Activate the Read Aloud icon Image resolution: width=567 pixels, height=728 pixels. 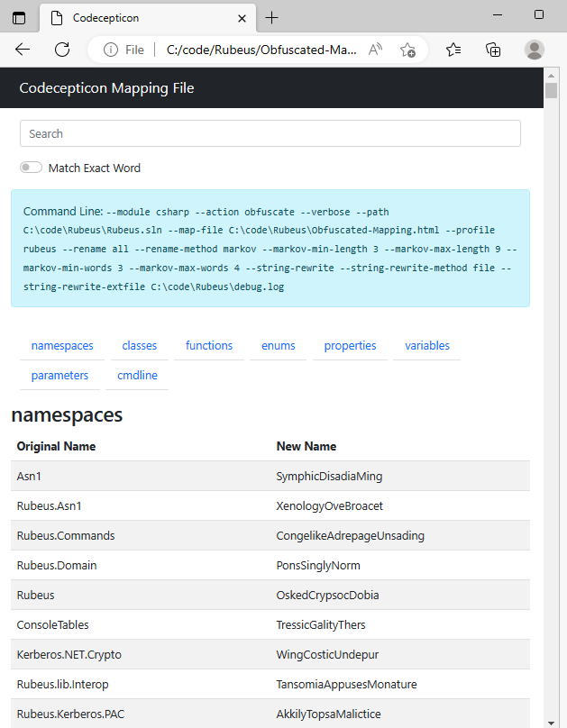pyautogui.click(x=375, y=50)
